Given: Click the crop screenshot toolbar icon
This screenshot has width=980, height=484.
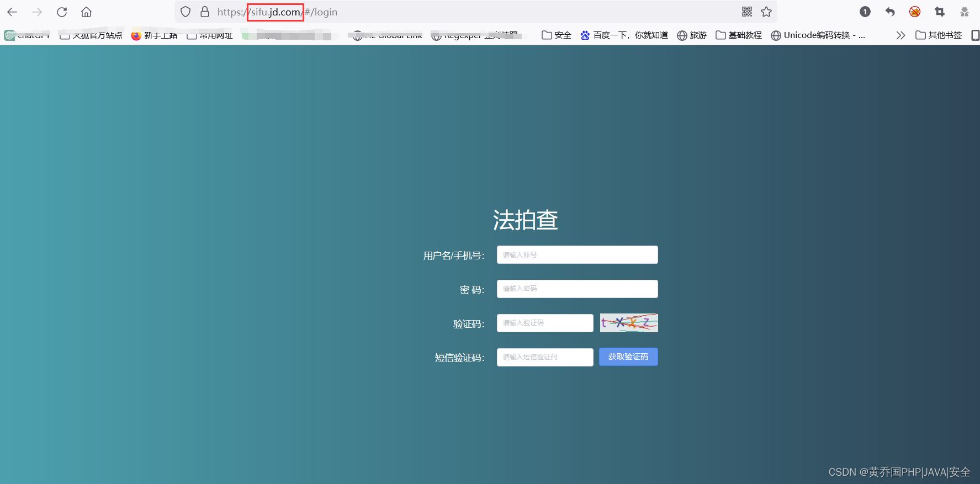Looking at the screenshot, I should pyautogui.click(x=940, y=12).
